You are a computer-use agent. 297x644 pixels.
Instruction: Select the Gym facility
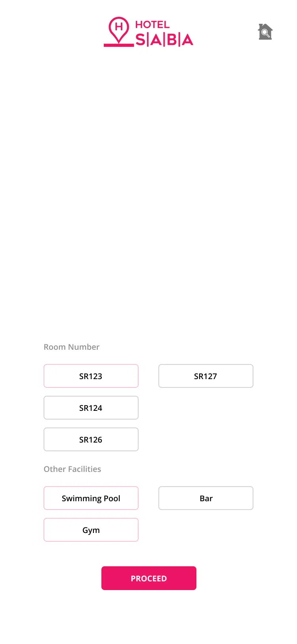[x=91, y=530]
